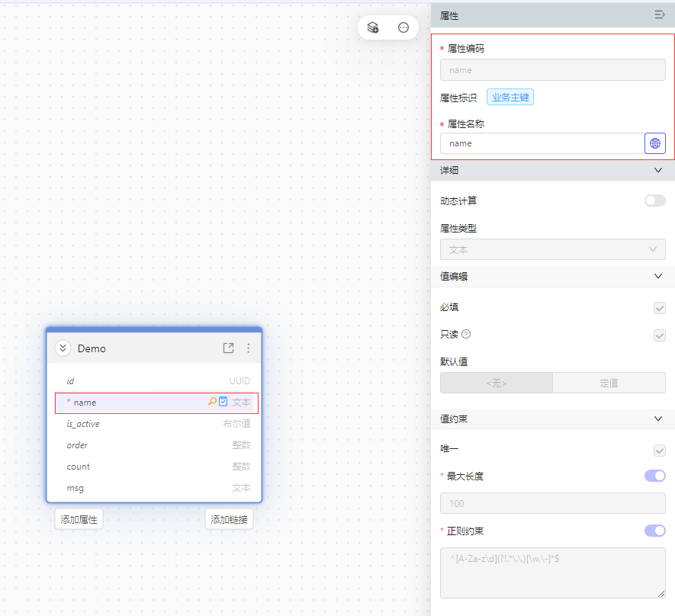Check the 必填 checkbox
The image size is (675, 616).
[660, 308]
